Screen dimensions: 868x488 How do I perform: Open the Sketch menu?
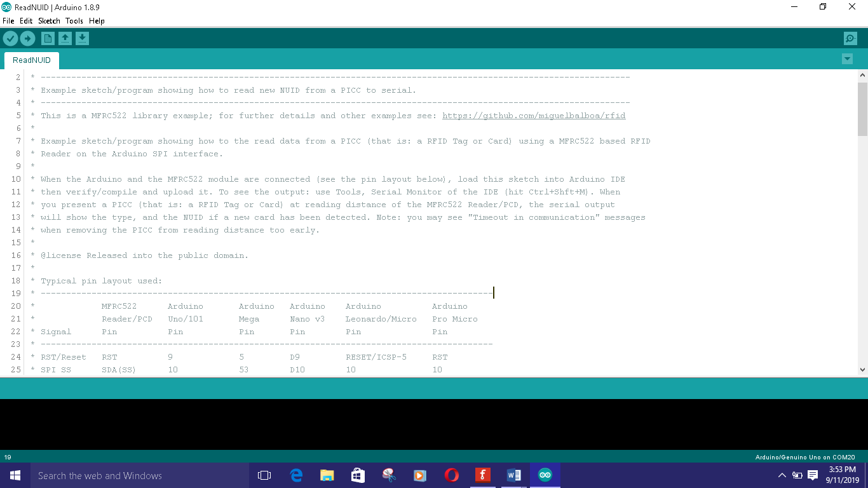pyautogui.click(x=49, y=21)
